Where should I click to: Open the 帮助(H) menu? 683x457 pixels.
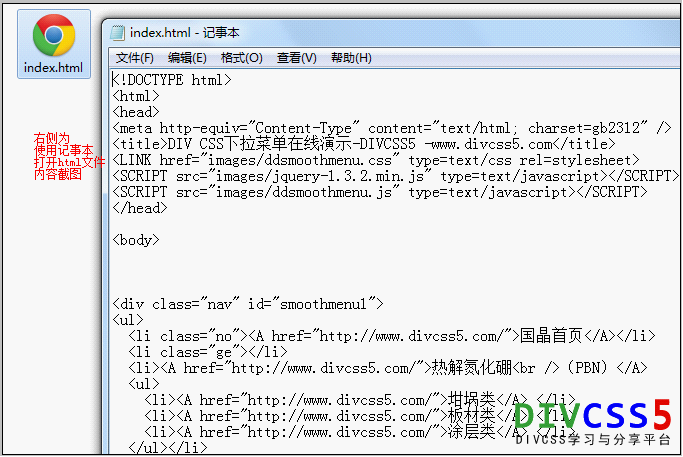[351, 58]
